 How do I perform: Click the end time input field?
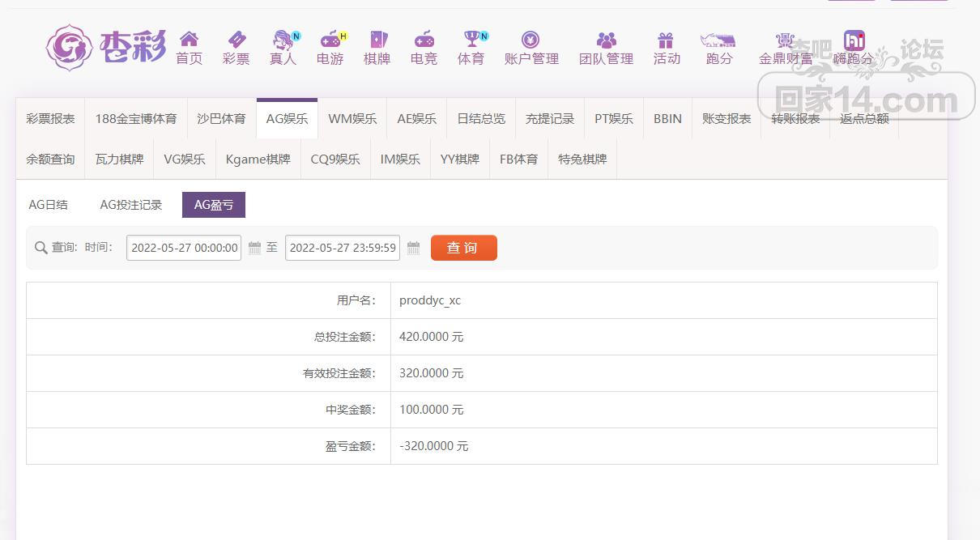pyautogui.click(x=343, y=248)
